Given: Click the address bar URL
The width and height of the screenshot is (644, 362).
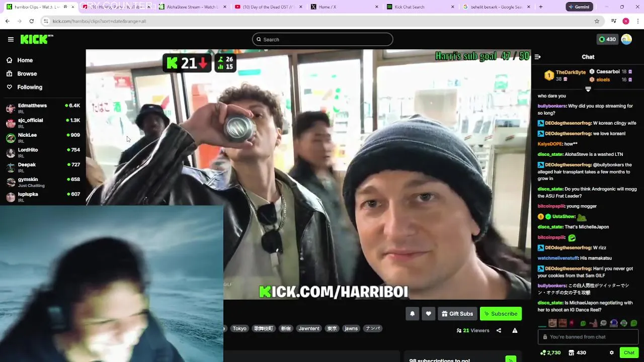Looking at the screenshot, I should (99, 21).
